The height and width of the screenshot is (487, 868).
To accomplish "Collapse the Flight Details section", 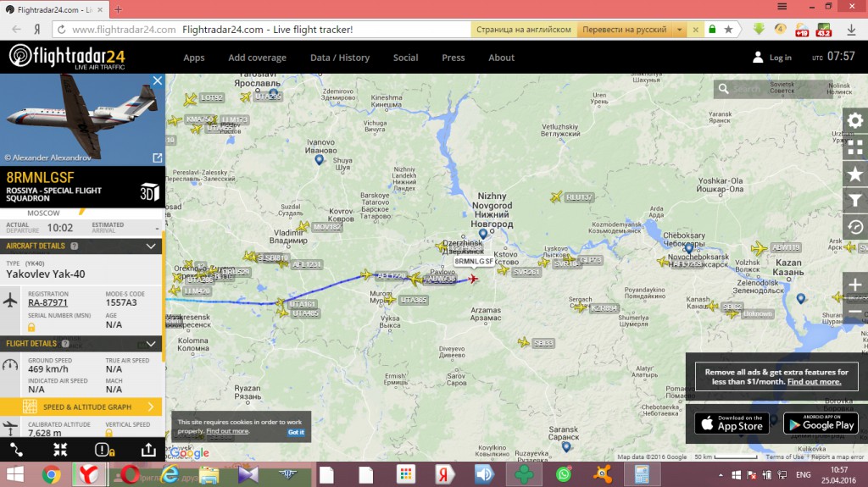I will (x=151, y=344).
